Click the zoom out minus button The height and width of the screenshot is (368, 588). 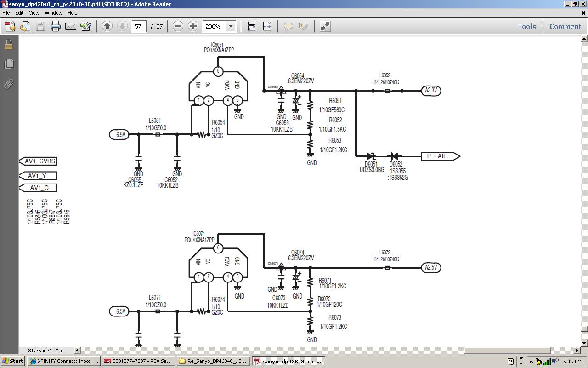178,26
